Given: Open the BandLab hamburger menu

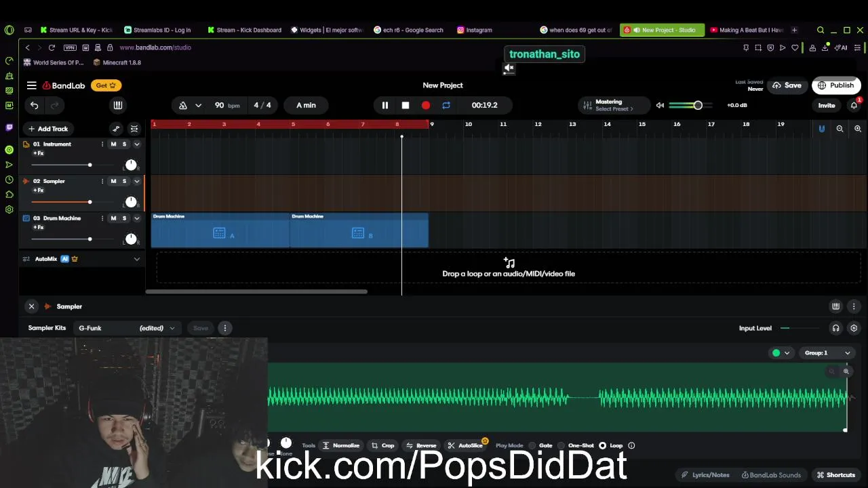Looking at the screenshot, I should (31, 85).
